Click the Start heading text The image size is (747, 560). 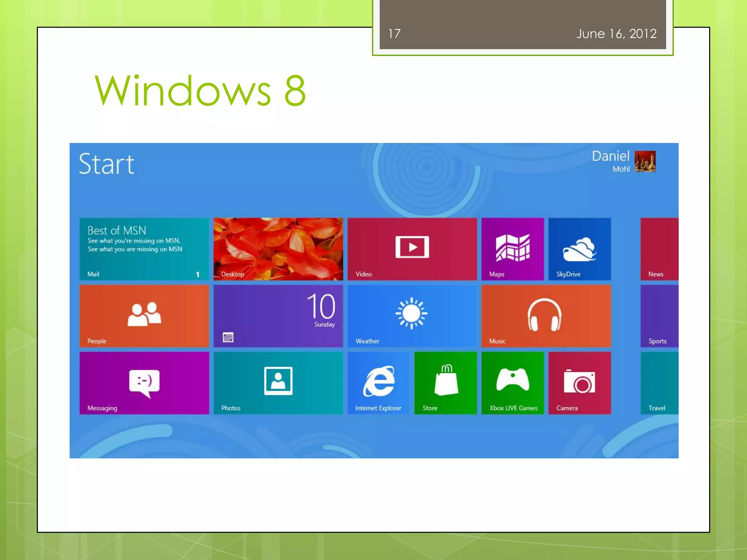tap(107, 164)
